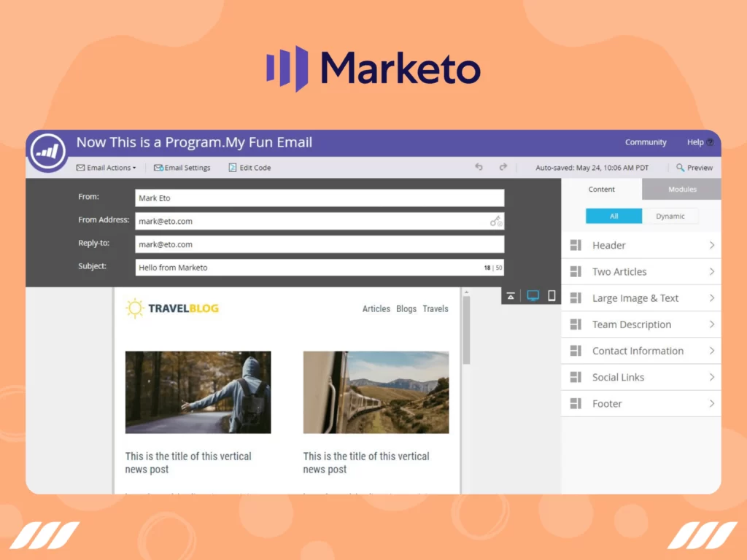
Task: Expand the Team Description chevron
Action: [712, 324]
